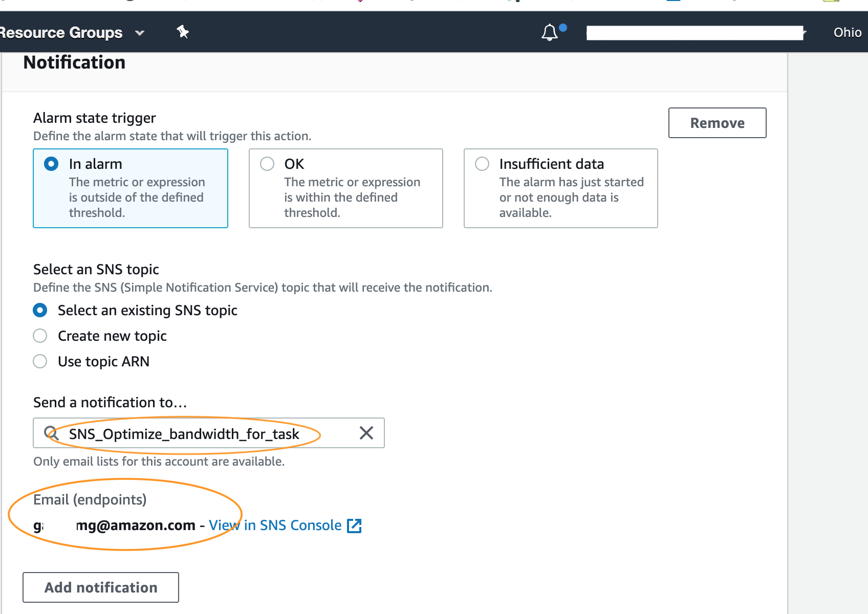Open the account name dropdown

tap(696, 33)
